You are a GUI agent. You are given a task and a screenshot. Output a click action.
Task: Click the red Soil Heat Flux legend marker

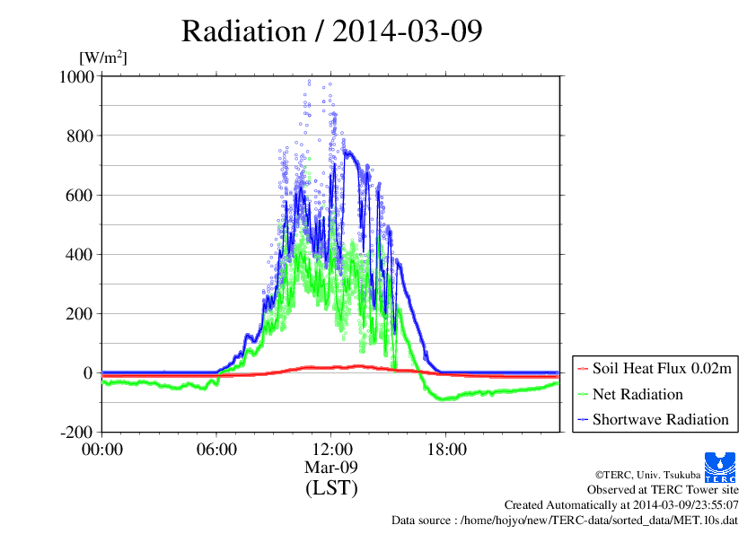pos(583,369)
